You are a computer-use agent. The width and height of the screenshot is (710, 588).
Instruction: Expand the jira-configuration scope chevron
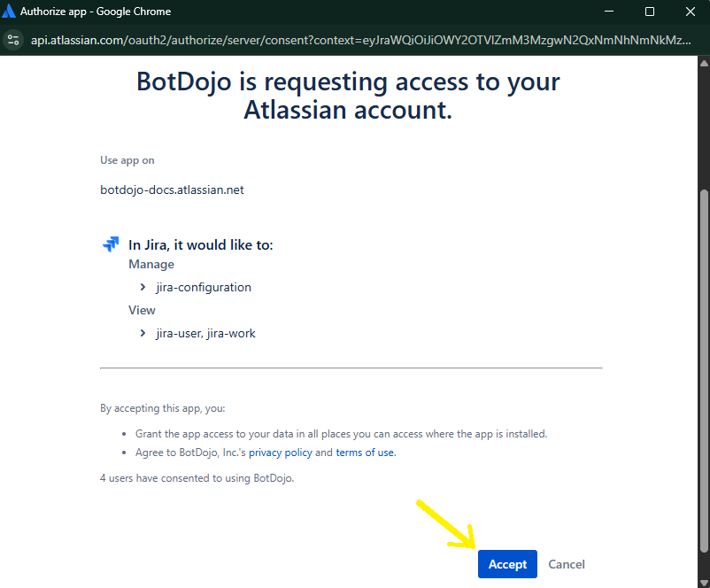point(143,287)
